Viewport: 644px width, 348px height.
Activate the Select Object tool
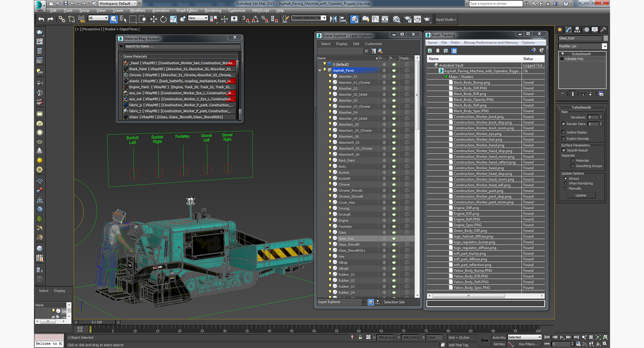[x=114, y=19]
